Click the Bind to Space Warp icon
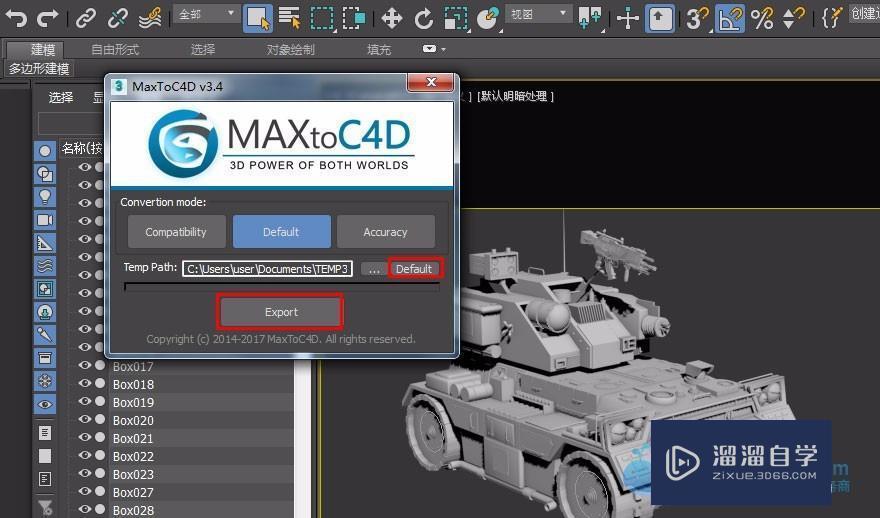Image resolution: width=880 pixels, height=518 pixels. (150, 18)
